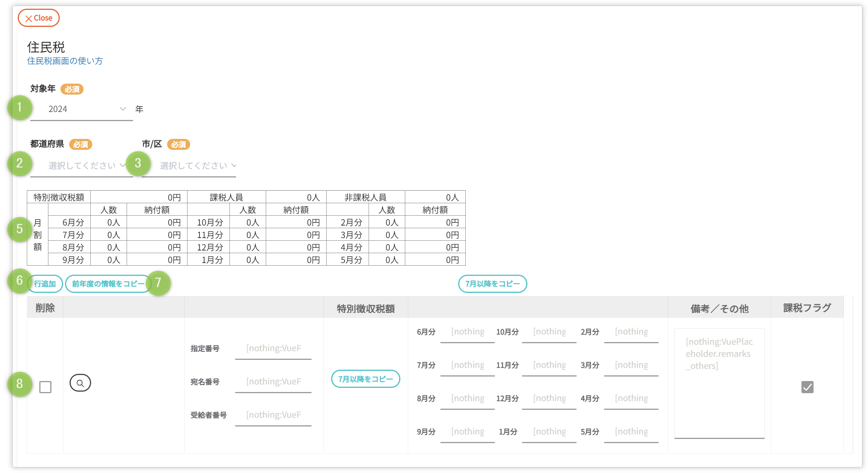The height and width of the screenshot is (473, 868).
Task: Click the magnifying glass search icon
Action: (x=80, y=383)
